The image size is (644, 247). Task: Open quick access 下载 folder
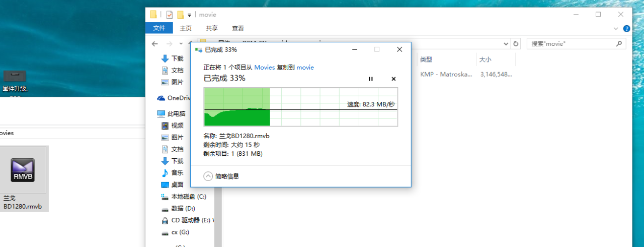[x=173, y=58]
